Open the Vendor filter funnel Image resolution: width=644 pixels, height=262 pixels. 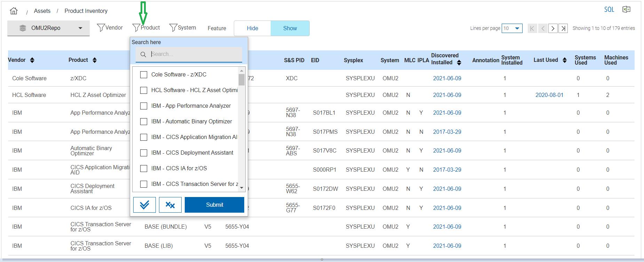click(101, 28)
